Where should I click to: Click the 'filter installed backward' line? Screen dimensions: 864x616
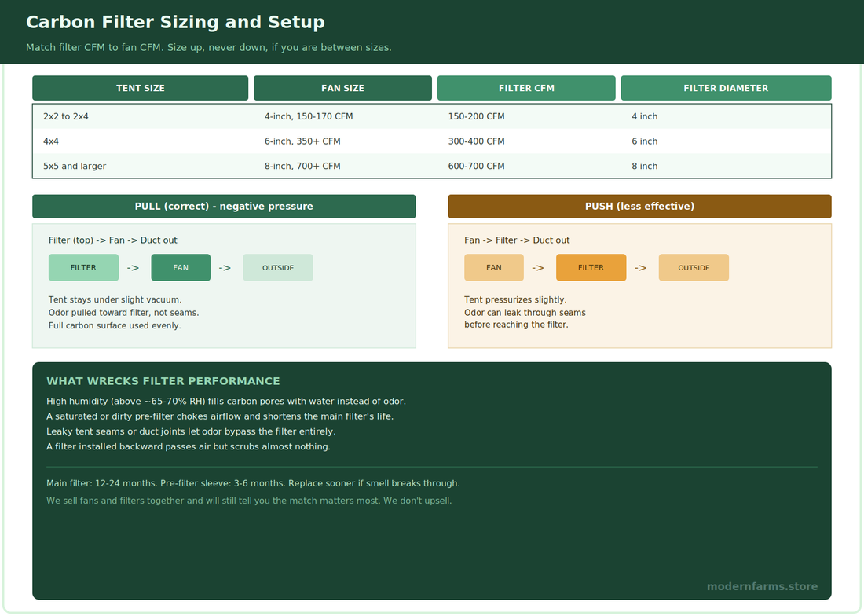[x=189, y=446]
